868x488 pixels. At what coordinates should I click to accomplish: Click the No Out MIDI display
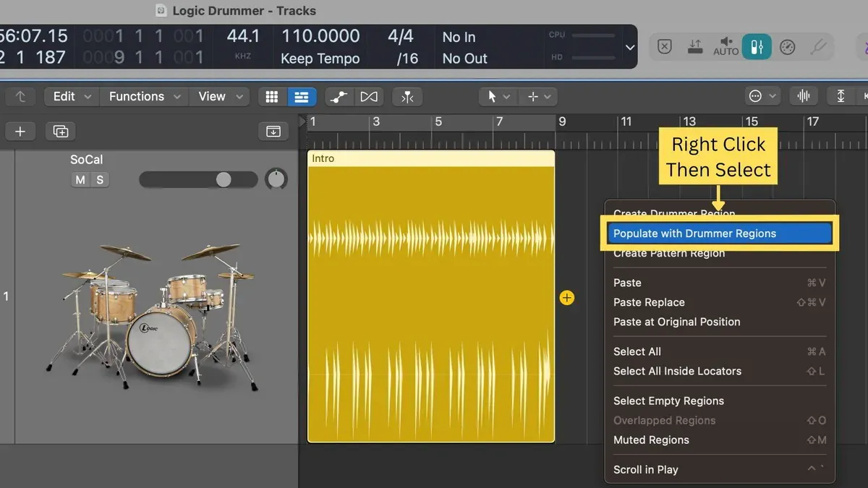[x=465, y=59]
